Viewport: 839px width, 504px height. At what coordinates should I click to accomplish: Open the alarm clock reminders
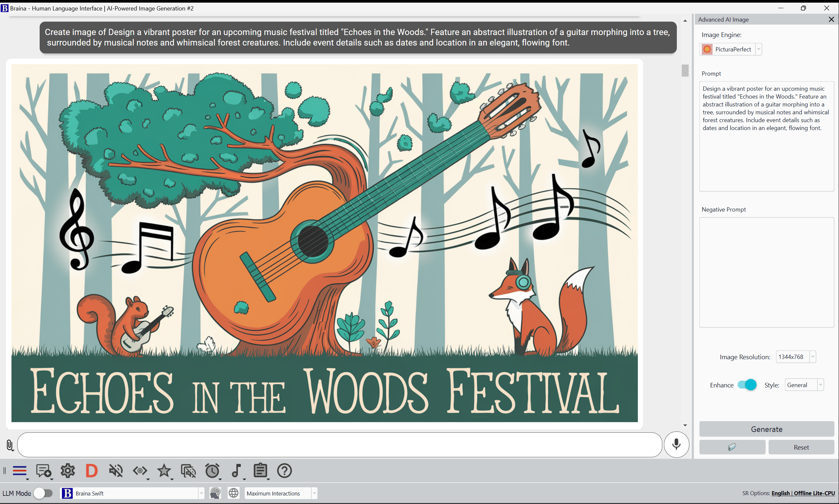click(212, 471)
